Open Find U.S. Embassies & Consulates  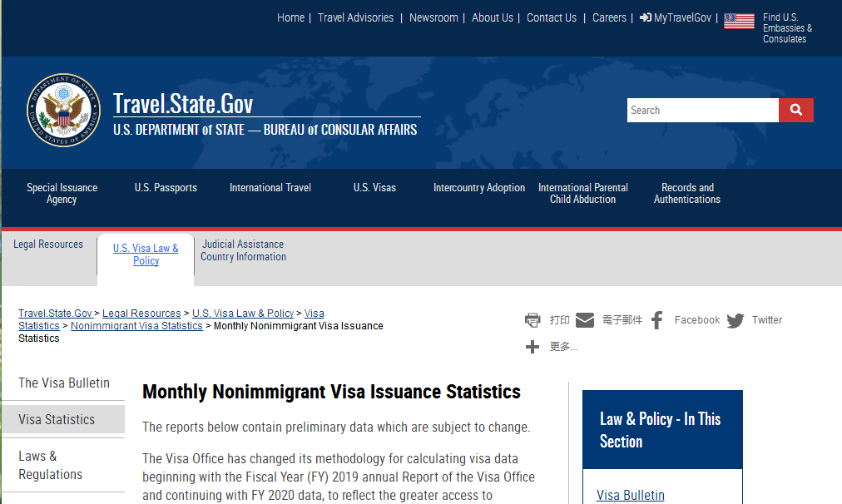tap(787, 28)
